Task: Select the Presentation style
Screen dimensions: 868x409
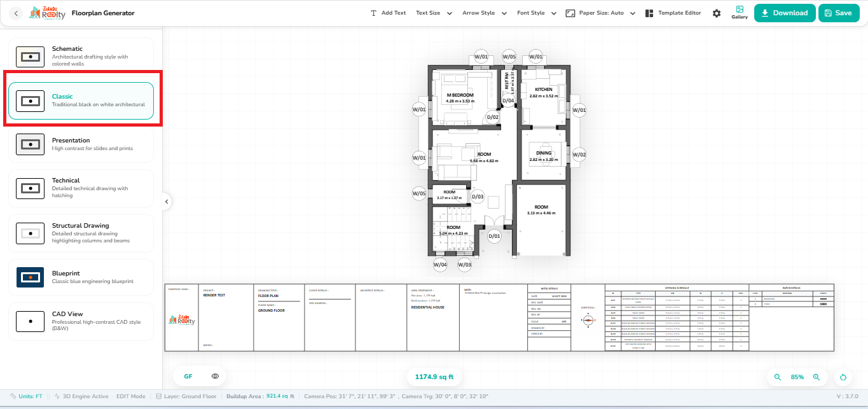Action: pyautogui.click(x=81, y=144)
